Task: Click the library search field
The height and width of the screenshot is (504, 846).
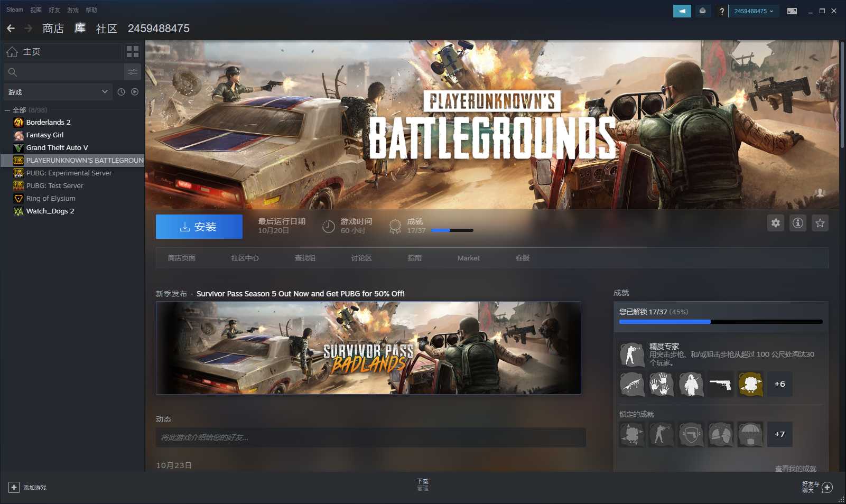Action: (x=63, y=72)
